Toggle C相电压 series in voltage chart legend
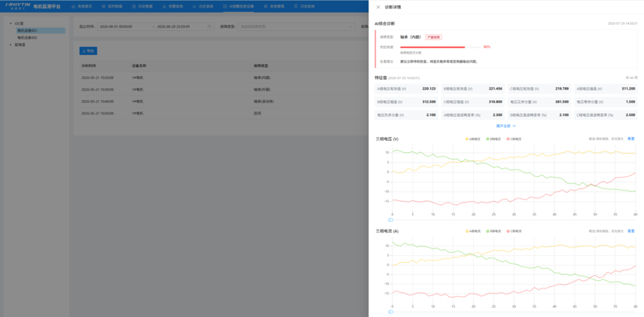 [x=514, y=139]
